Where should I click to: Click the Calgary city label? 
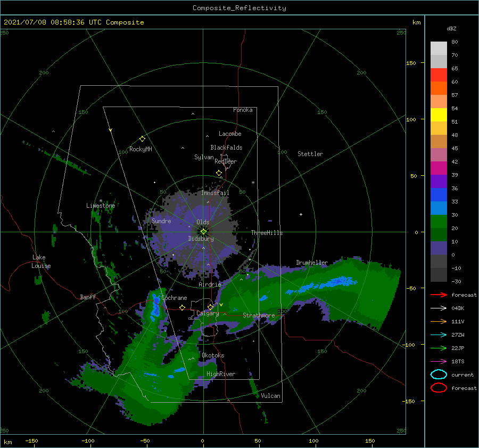(x=208, y=313)
